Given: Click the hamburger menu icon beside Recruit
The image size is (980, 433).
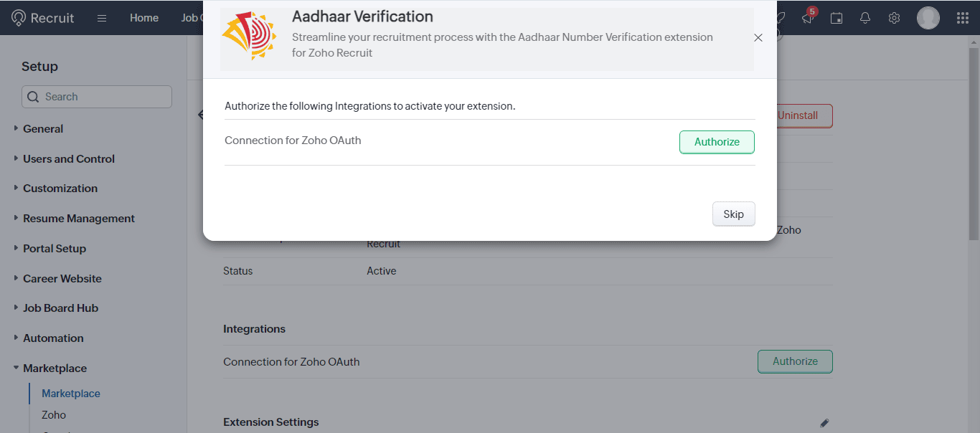Looking at the screenshot, I should coord(102,18).
